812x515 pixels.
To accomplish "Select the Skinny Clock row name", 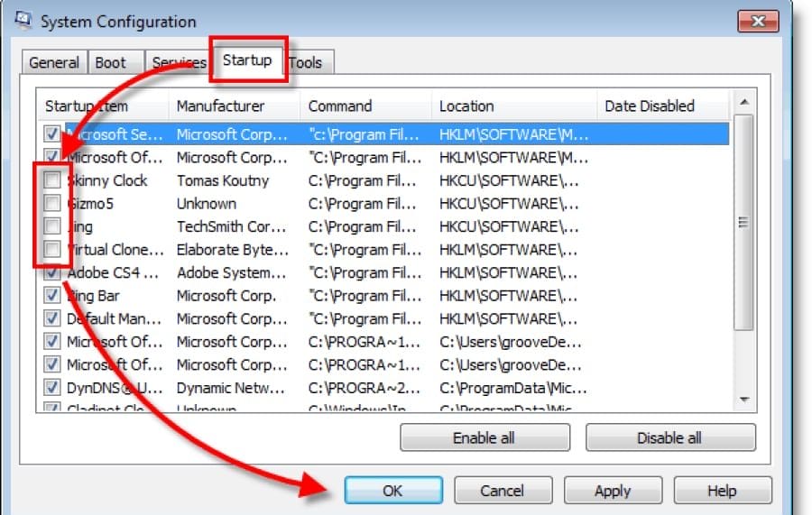I will 107,180.
